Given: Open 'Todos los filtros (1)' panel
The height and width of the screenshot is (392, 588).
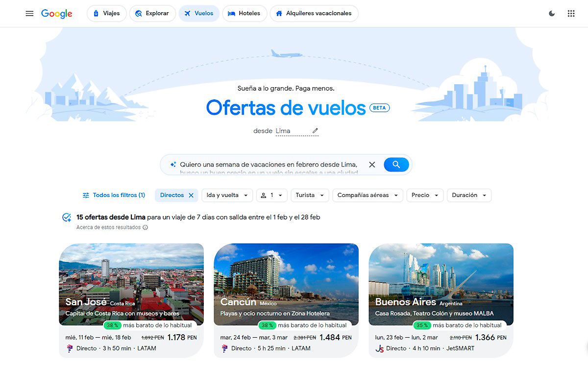Looking at the screenshot, I should click(x=114, y=195).
